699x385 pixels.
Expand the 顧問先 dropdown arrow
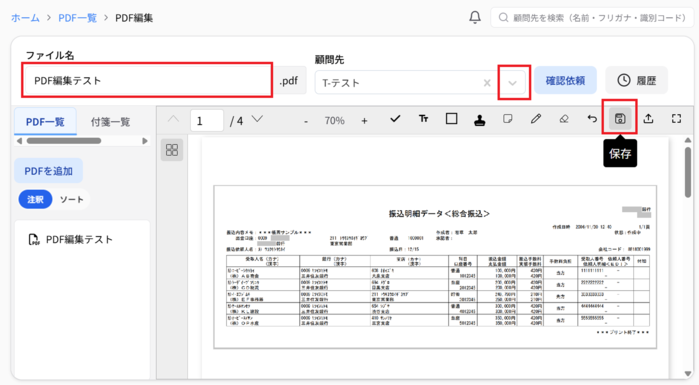[x=513, y=83]
